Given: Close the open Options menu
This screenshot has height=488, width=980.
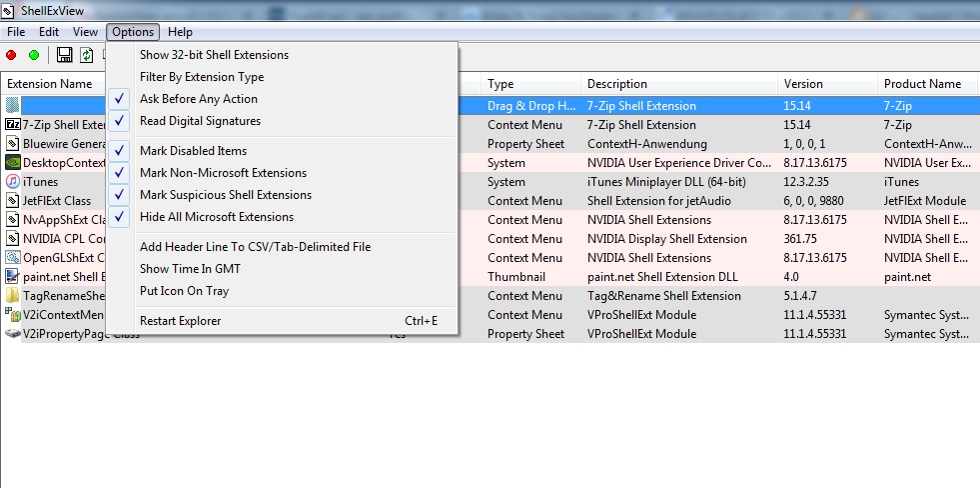Looking at the screenshot, I should pyautogui.click(x=133, y=32).
